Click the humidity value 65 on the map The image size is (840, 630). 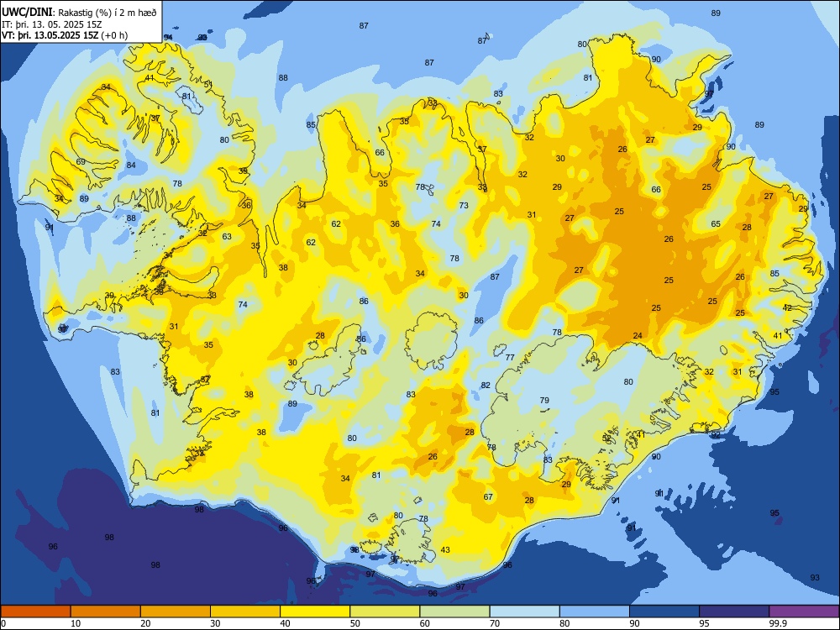pyautogui.click(x=716, y=224)
